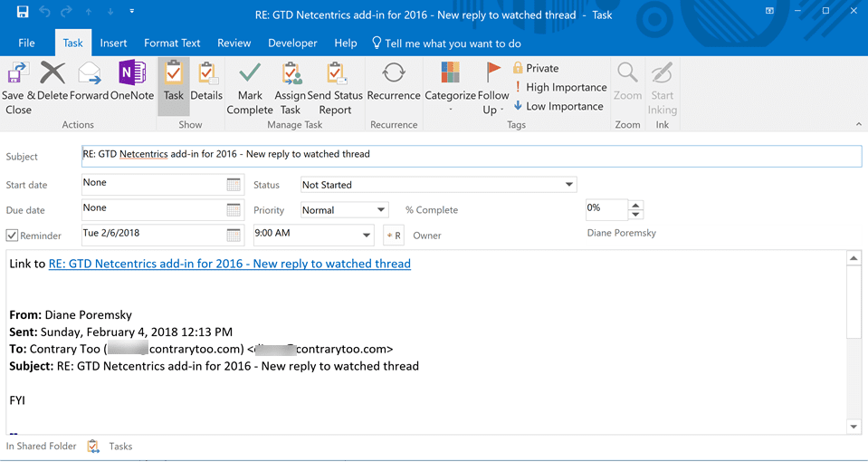Viewport: 868px width, 462px height.
Task: Click 'Diane Poremsky' owner name
Action: click(x=622, y=233)
